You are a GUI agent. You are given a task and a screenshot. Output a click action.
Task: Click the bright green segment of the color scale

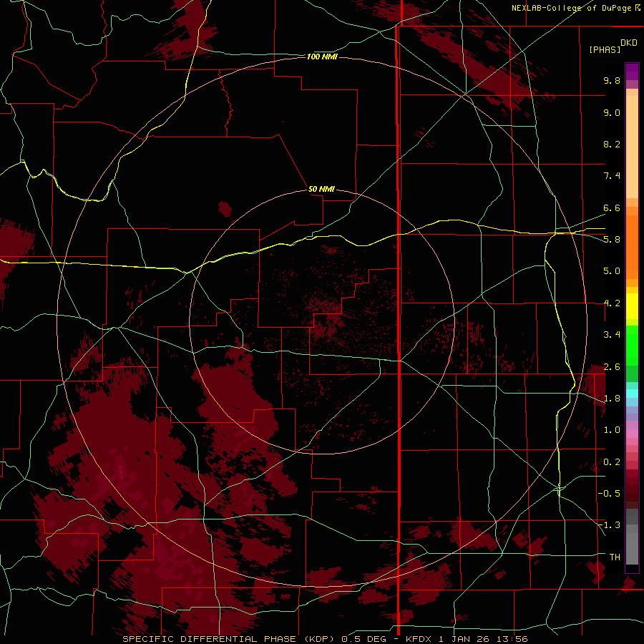click(632, 345)
